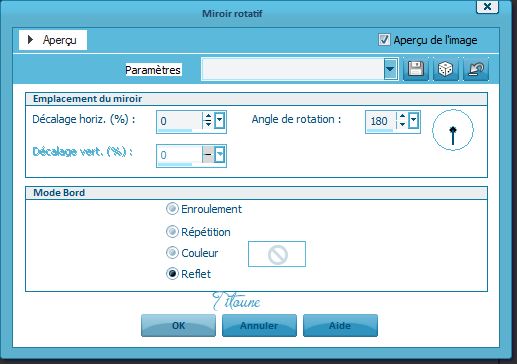Click the OK button
The width and height of the screenshot is (517, 364).
tap(178, 325)
